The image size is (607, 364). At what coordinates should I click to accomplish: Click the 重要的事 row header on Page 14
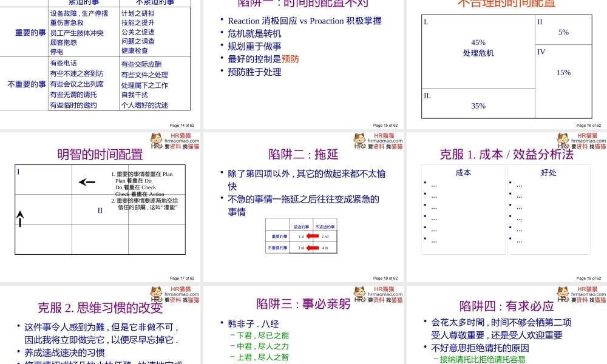pos(30,33)
